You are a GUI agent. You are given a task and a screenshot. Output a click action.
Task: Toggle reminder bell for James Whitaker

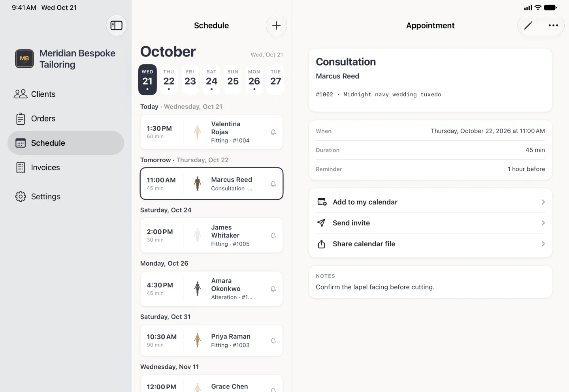(273, 236)
